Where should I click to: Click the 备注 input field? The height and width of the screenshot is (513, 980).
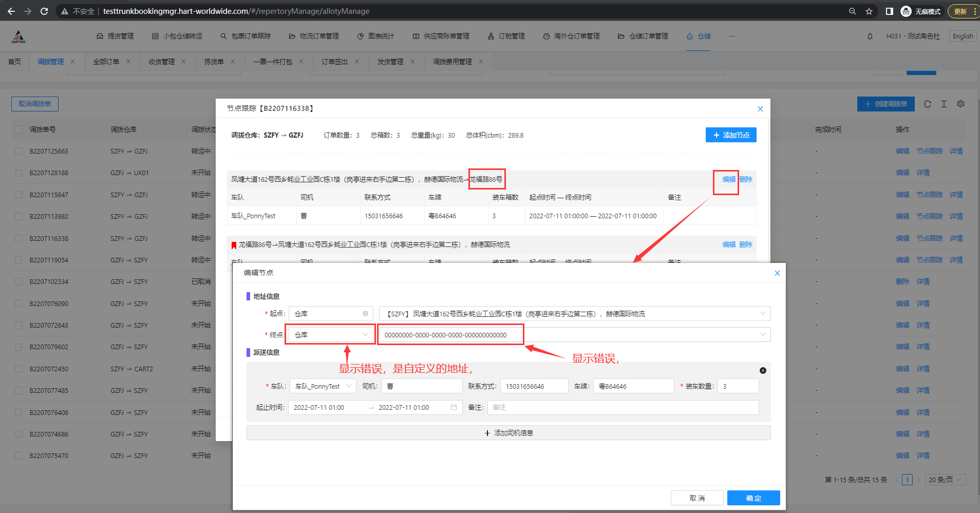coord(623,408)
